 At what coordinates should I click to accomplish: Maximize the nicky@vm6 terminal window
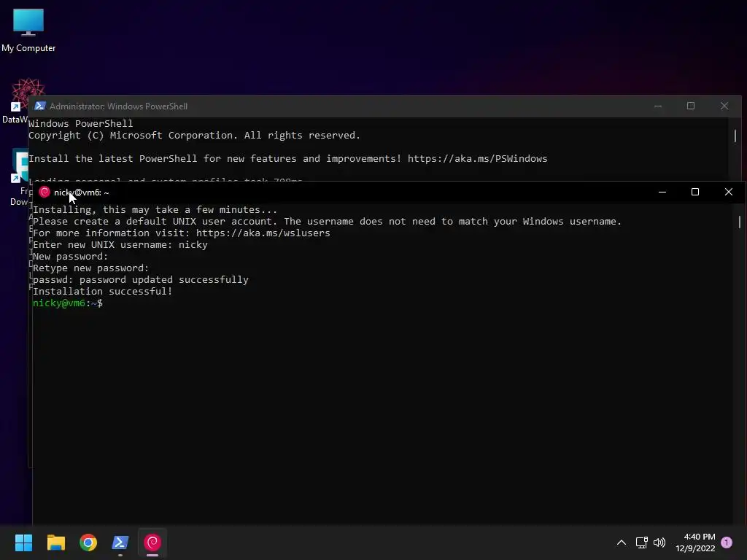(695, 192)
